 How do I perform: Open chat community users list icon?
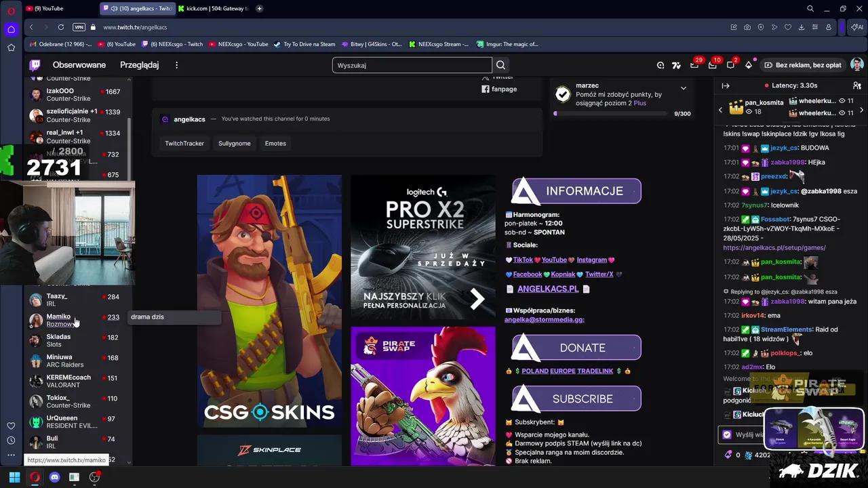point(856,85)
